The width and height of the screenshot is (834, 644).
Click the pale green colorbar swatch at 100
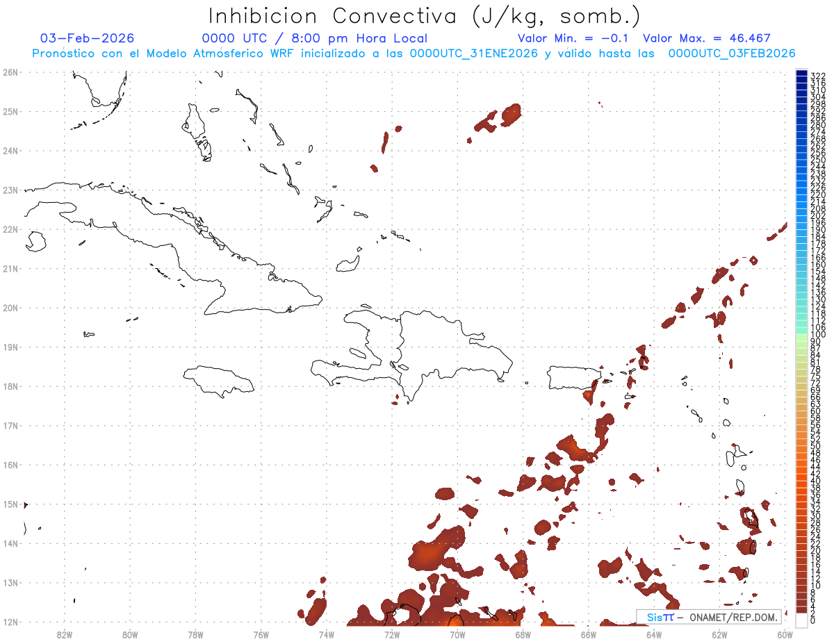[801, 336]
